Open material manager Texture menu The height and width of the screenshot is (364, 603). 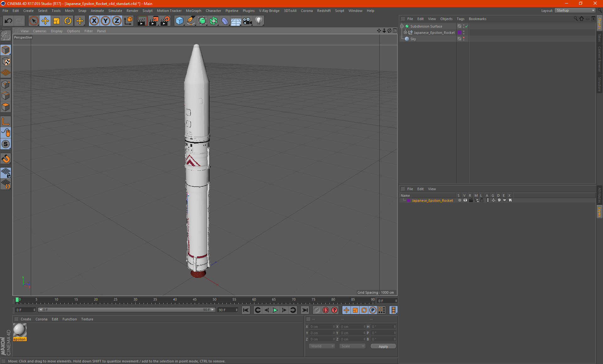[87, 319]
